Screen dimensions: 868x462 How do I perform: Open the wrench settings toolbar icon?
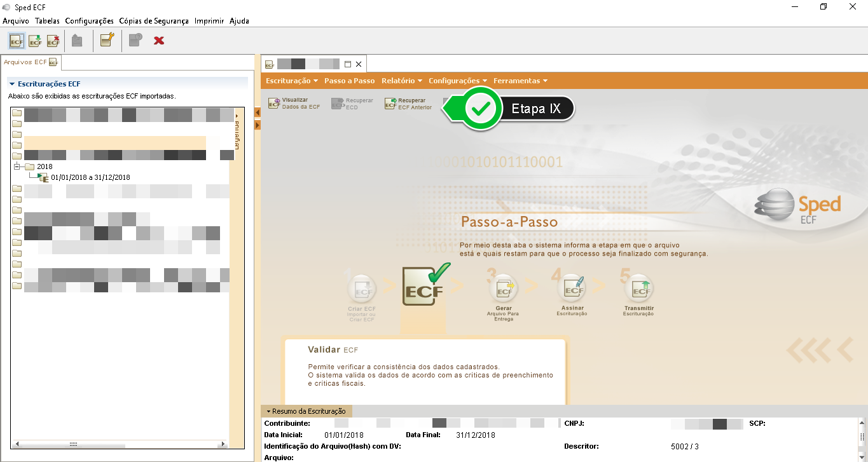point(107,41)
